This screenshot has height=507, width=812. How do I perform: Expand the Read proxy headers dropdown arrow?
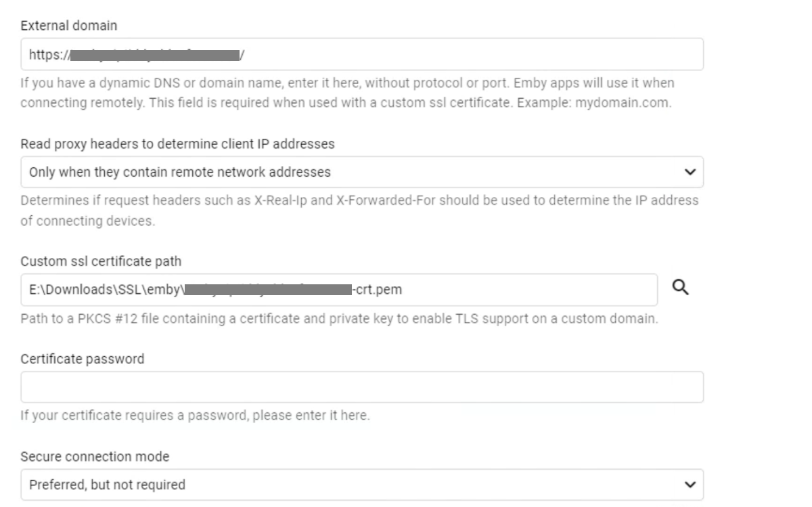tap(690, 172)
